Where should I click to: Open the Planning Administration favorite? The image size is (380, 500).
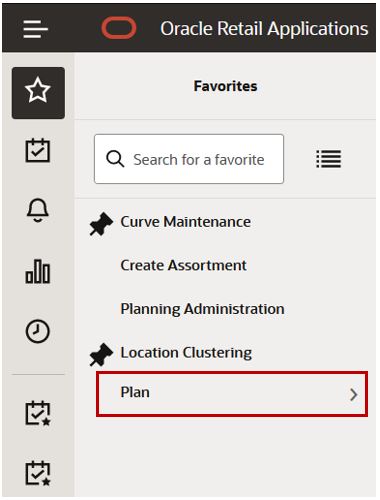pos(202,309)
